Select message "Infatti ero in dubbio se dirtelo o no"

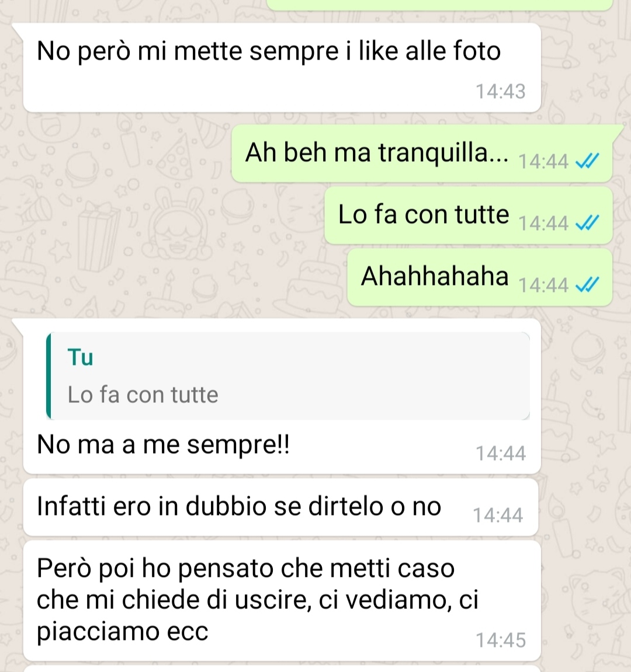point(239,506)
